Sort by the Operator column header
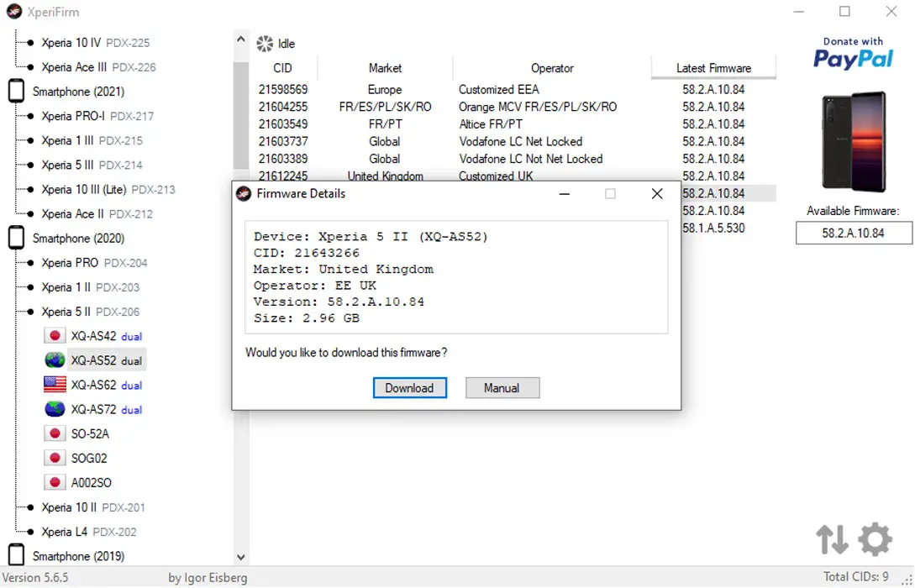This screenshot has height=588, width=915. click(552, 68)
